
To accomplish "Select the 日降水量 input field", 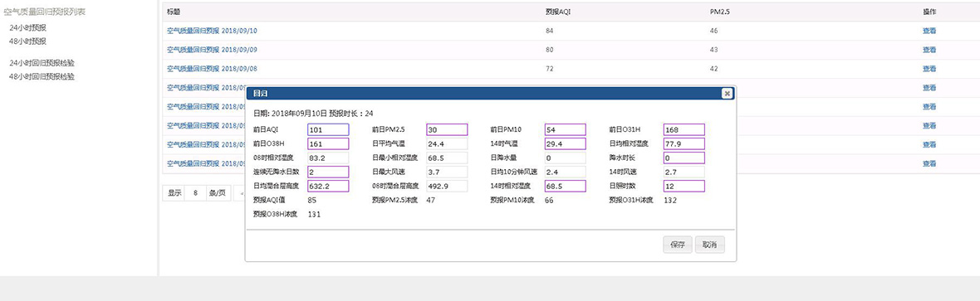I will 565,158.
